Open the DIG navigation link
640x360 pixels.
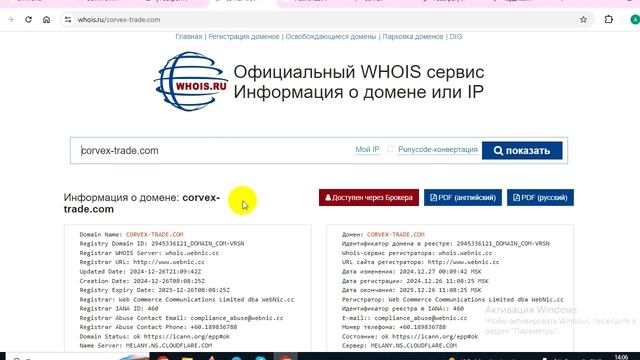click(456, 36)
